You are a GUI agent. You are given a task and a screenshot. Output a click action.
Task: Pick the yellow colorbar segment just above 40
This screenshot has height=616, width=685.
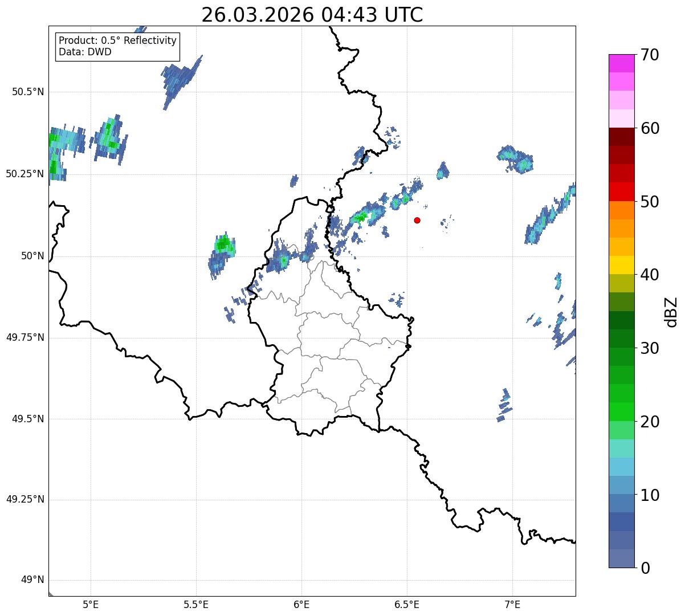[x=621, y=265]
